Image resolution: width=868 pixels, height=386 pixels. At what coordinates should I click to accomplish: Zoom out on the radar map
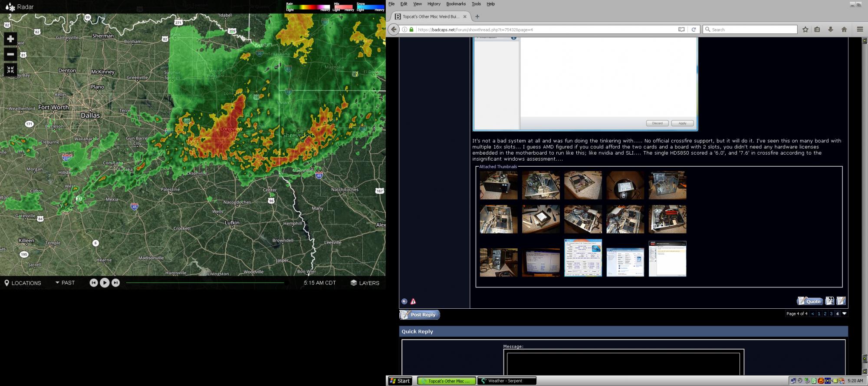click(x=10, y=54)
